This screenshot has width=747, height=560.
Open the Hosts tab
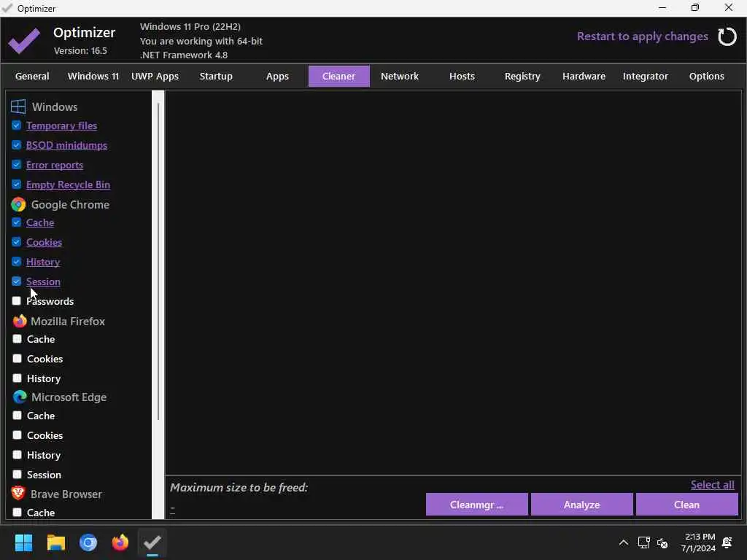(x=462, y=76)
